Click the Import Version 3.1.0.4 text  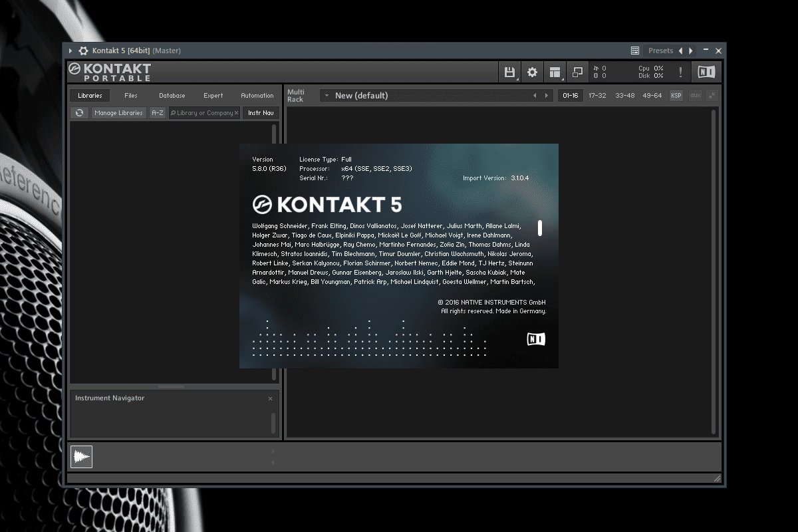pos(496,178)
